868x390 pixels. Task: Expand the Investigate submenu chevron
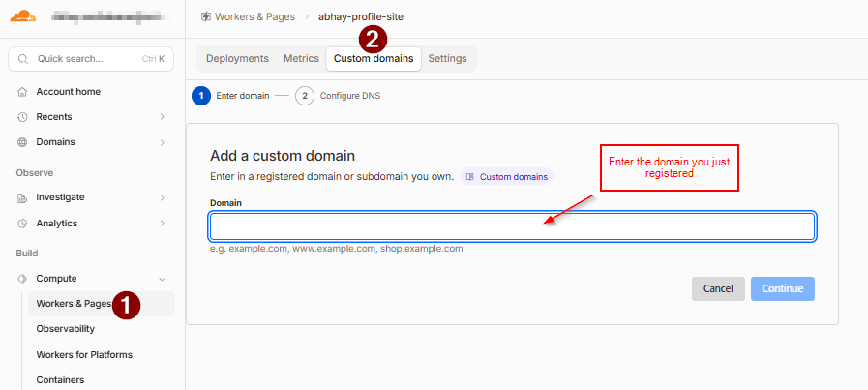(x=163, y=197)
